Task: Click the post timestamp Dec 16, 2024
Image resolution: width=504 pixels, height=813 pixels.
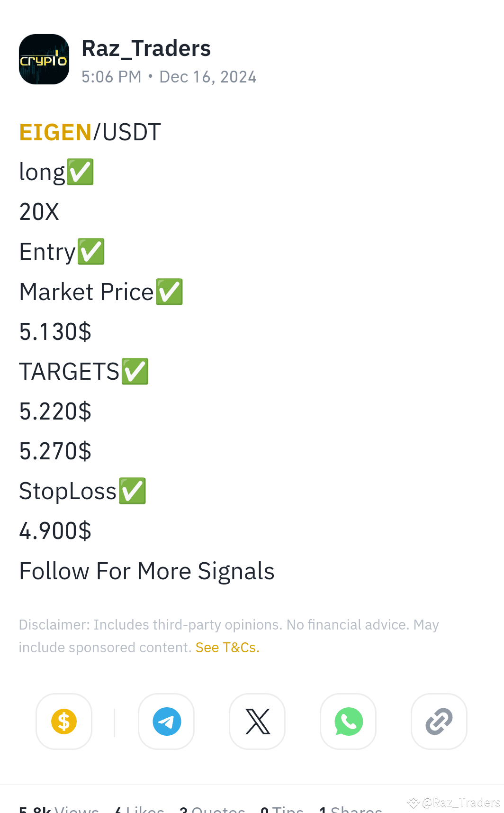Action: pos(208,77)
